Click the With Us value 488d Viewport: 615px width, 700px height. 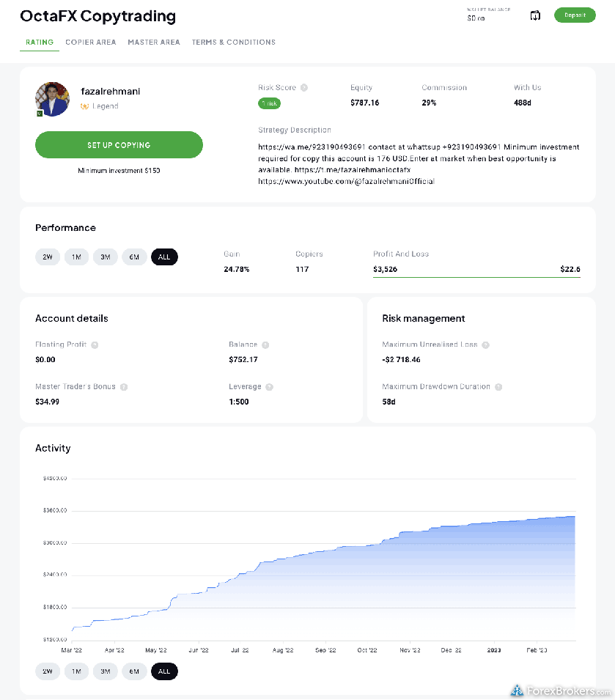pyautogui.click(x=522, y=103)
